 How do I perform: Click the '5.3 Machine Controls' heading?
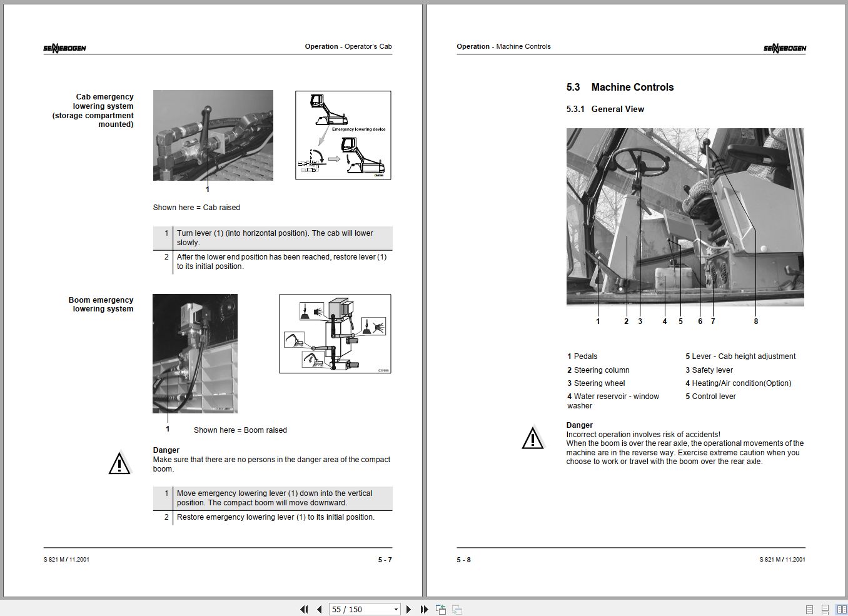[x=620, y=88]
